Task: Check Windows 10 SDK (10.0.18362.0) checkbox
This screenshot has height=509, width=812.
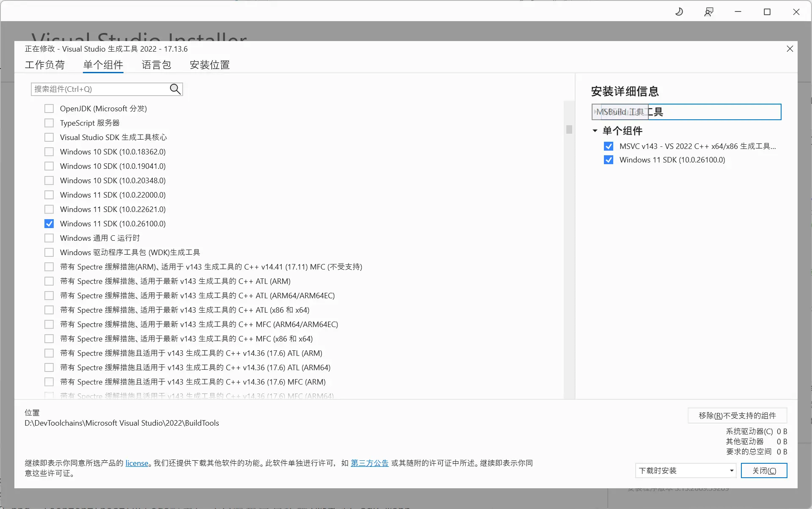Action: (x=49, y=152)
